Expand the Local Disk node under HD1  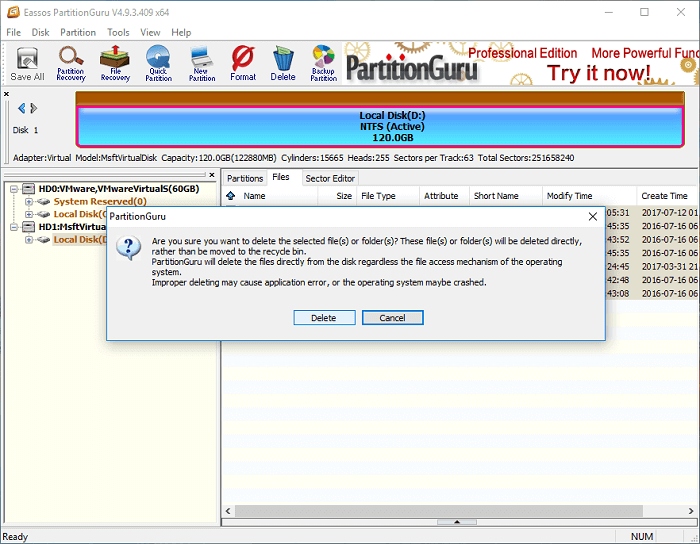(x=29, y=240)
